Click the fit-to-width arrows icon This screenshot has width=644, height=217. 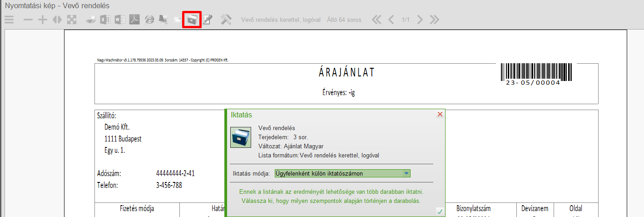57,20
